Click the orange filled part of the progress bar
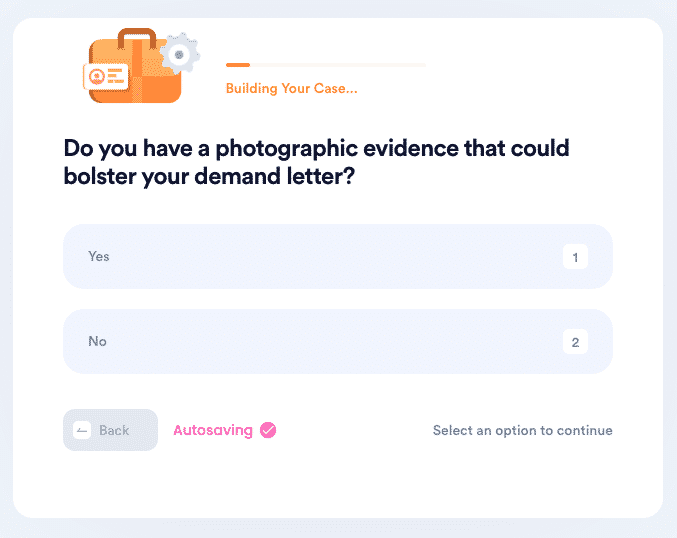The height and width of the screenshot is (538, 677). pos(238,65)
